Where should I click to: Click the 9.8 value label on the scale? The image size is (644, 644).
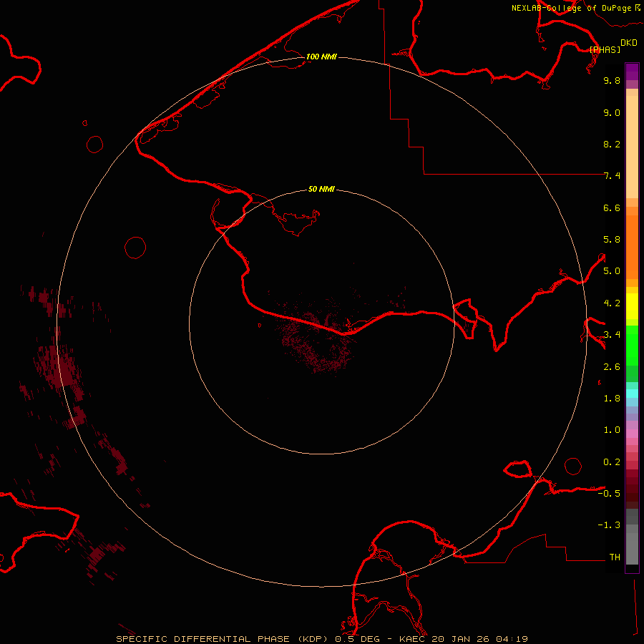pos(611,81)
